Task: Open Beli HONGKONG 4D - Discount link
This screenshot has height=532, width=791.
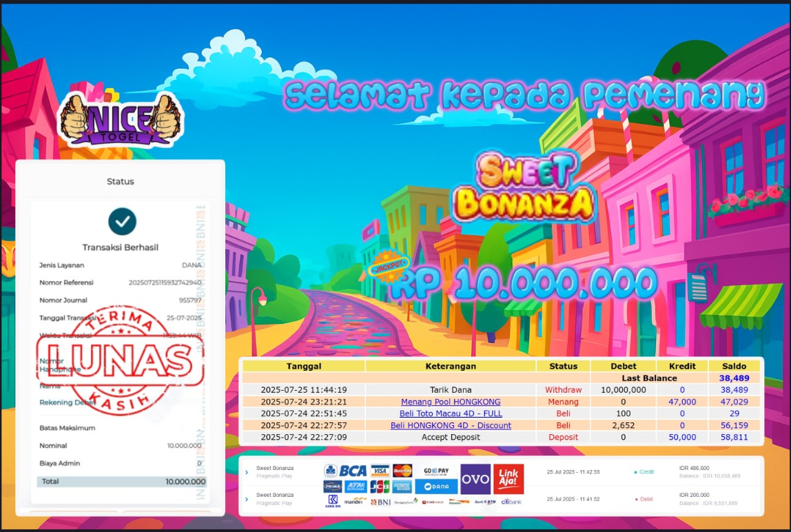Action: 451,425
